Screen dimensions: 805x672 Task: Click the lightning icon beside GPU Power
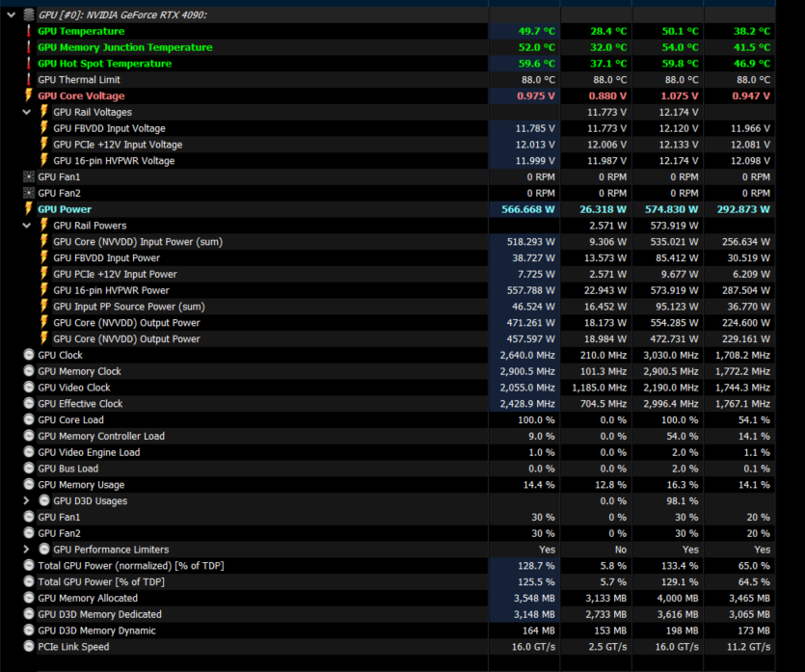pyautogui.click(x=29, y=209)
